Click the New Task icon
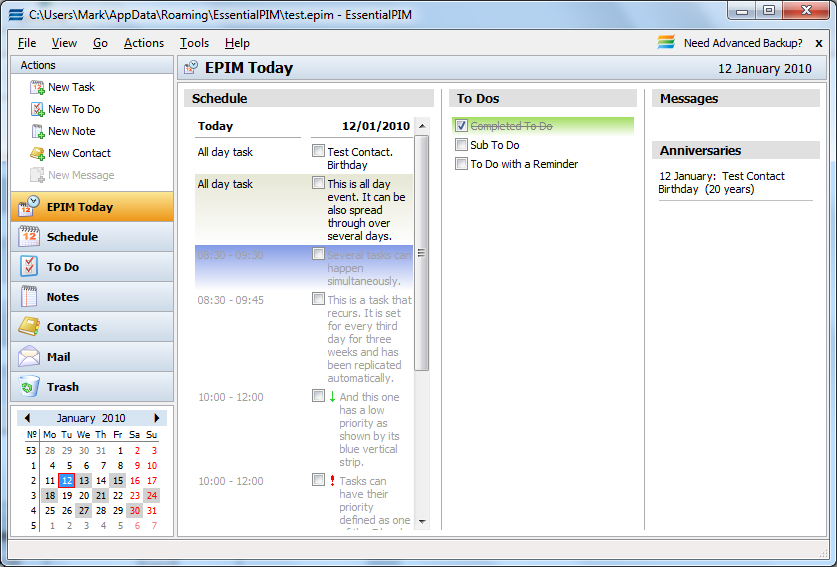This screenshot has width=837, height=567. point(37,87)
